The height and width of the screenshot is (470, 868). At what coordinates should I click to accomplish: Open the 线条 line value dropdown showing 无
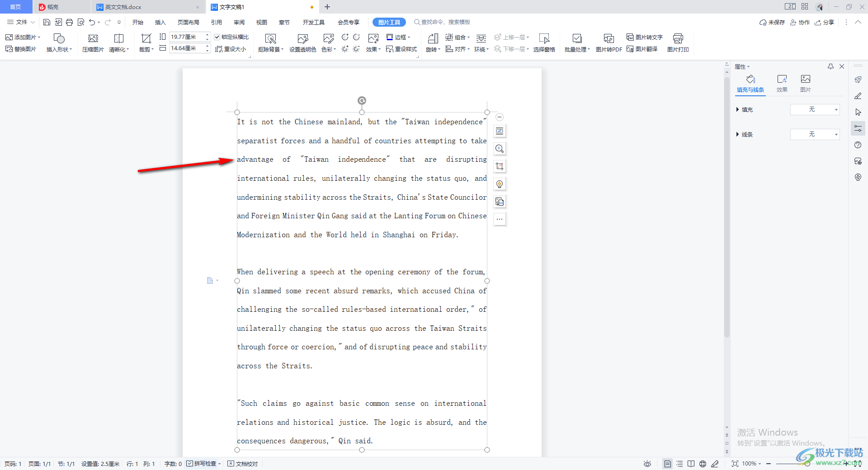[815, 134]
